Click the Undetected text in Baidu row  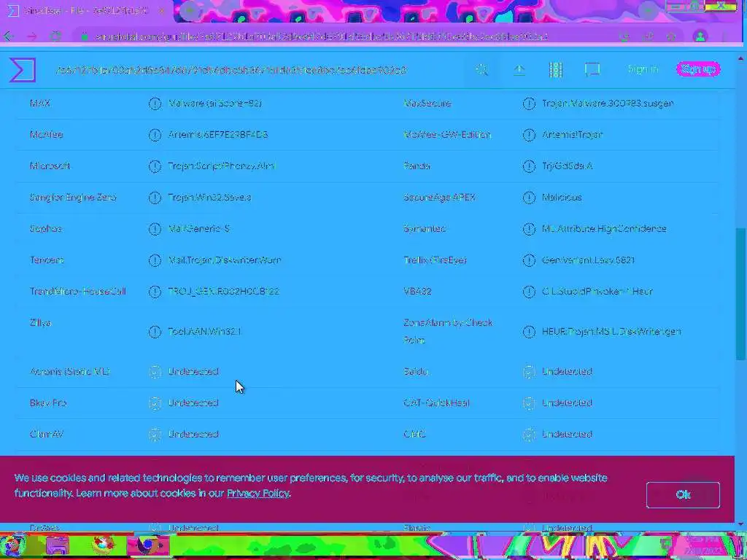[567, 371]
